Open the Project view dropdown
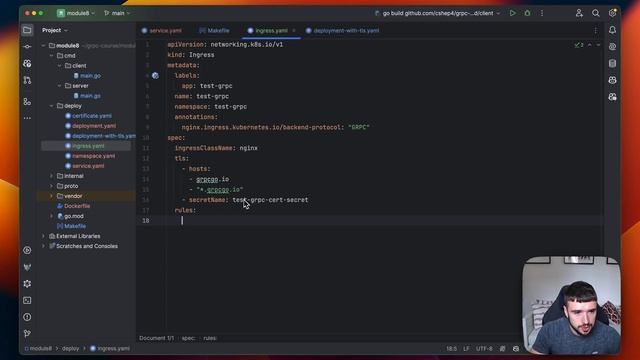 click(x=55, y=30)
